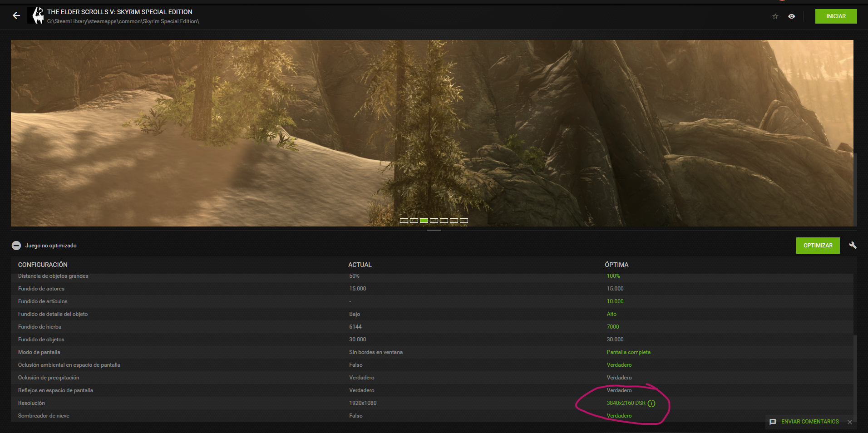868x433 pixels.
Task: Click the 'Juego no optimizado' label
Action: coord(51,246)
